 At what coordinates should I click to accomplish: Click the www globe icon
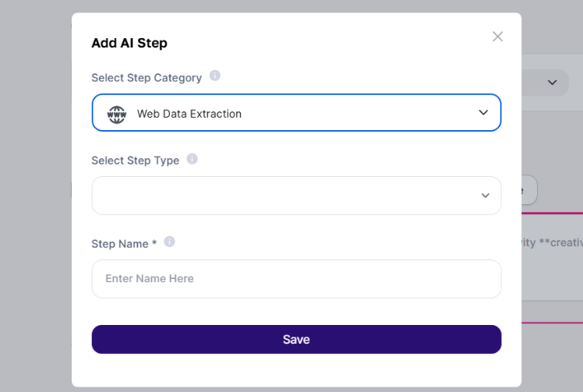coord(116,113)
